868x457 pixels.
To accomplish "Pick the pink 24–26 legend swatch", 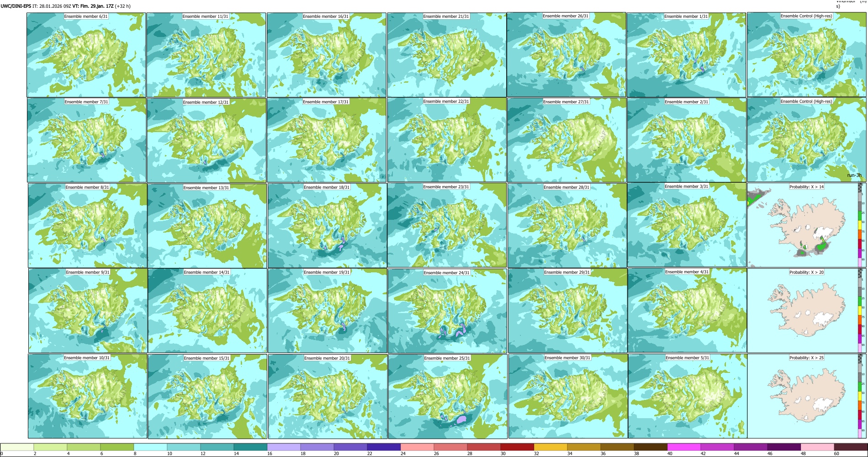I will [x=417, y=447].
